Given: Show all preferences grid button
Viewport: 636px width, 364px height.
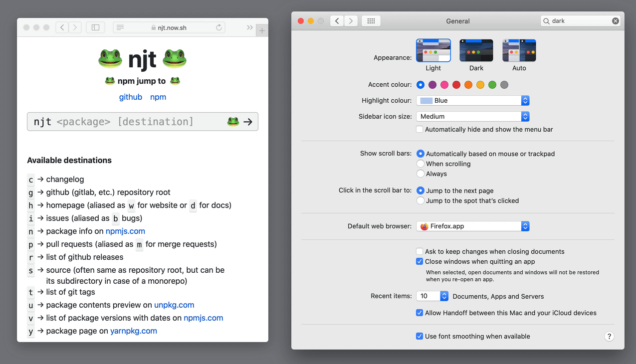Looking at the screenshot, I should coord(371,21).
